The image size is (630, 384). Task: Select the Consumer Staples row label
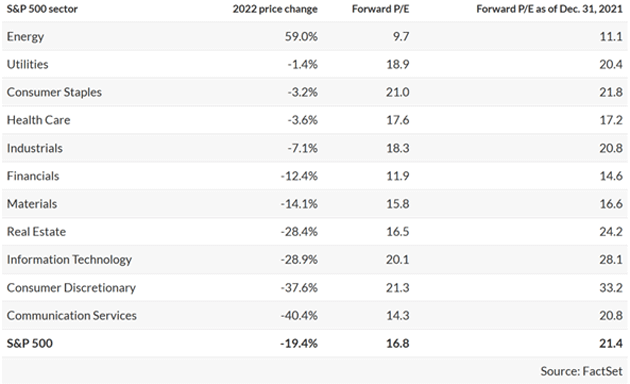[54, 92]
